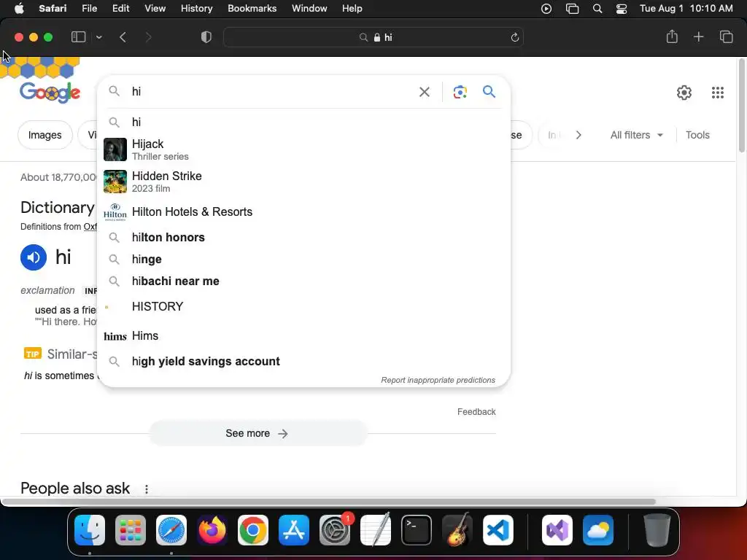Viewport: 747px width, 560px height.
Task: Open Control Center in menu bar
Action: [622, 9]
